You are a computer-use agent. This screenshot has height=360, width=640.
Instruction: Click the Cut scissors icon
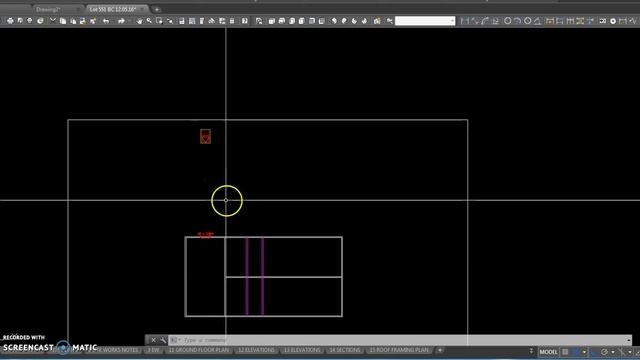click(53, 20)
